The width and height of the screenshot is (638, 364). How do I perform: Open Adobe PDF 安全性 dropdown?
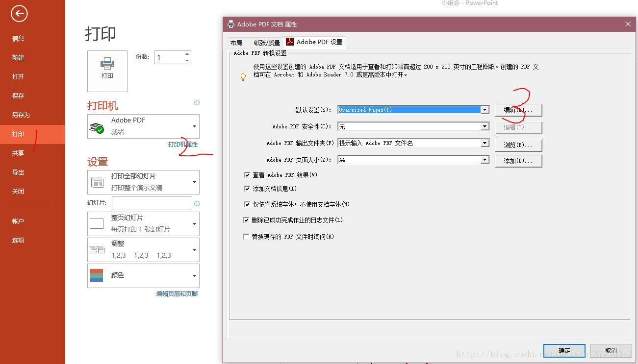tap(413, 126)
